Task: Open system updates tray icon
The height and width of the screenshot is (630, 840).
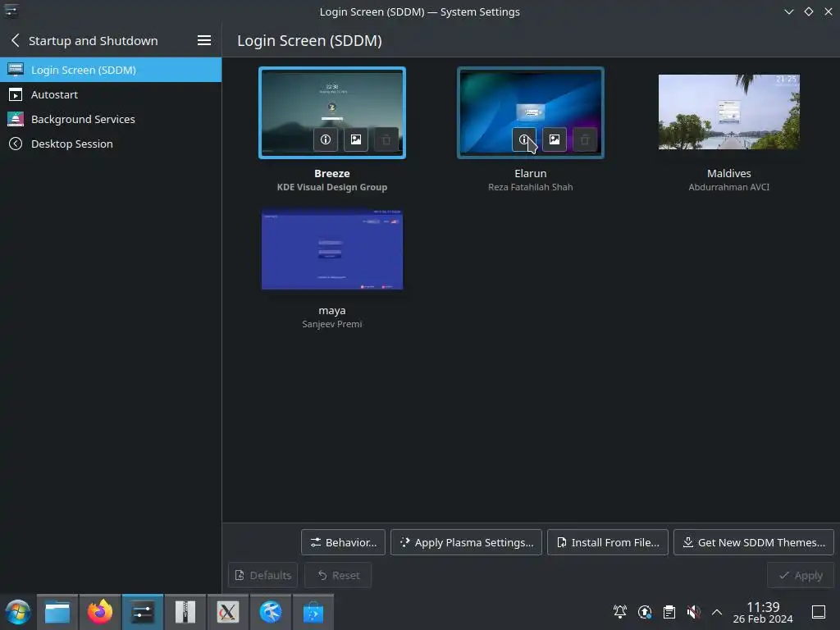Action: tap(645, 612)
